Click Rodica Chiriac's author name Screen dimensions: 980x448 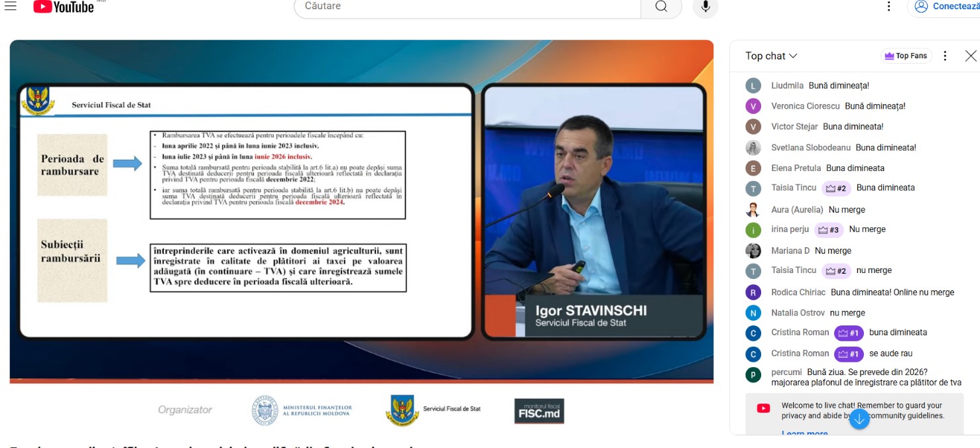coord(798,292)
